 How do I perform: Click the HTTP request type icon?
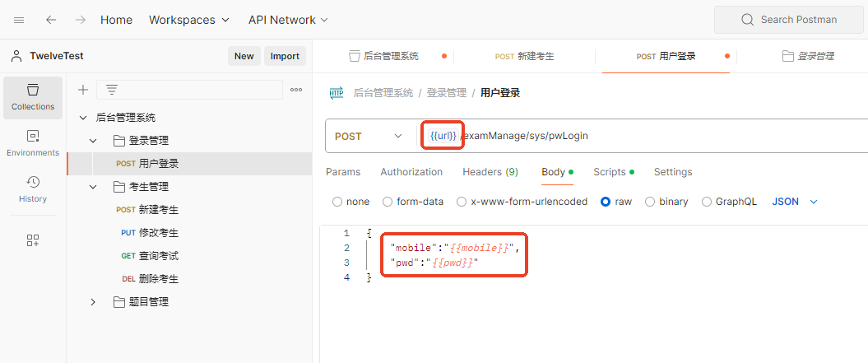336,93
